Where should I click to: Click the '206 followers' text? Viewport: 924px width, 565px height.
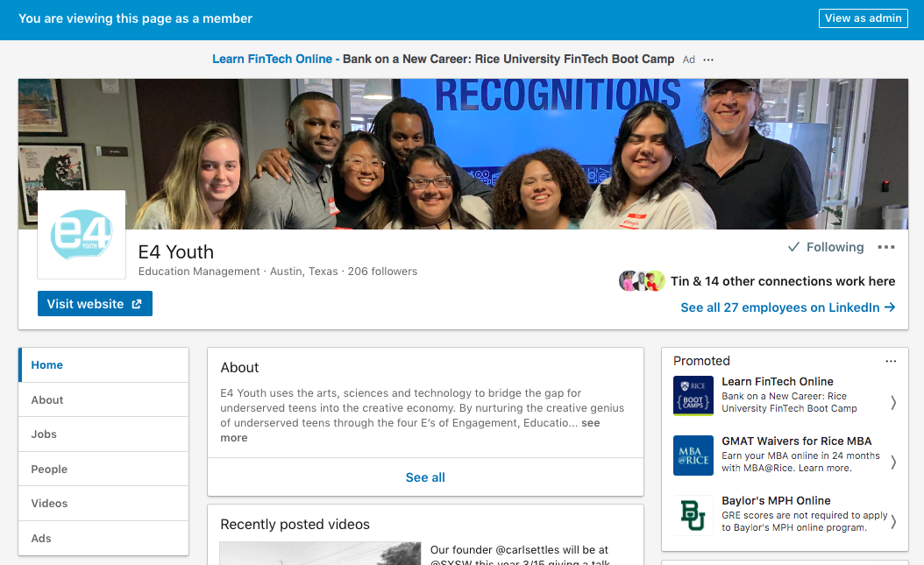click(382, 272)
